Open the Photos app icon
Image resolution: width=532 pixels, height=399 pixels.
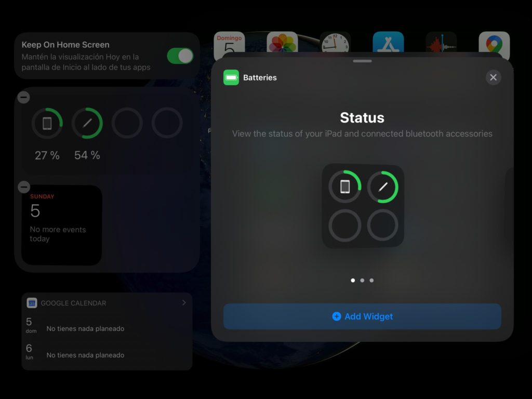point(282,43)
